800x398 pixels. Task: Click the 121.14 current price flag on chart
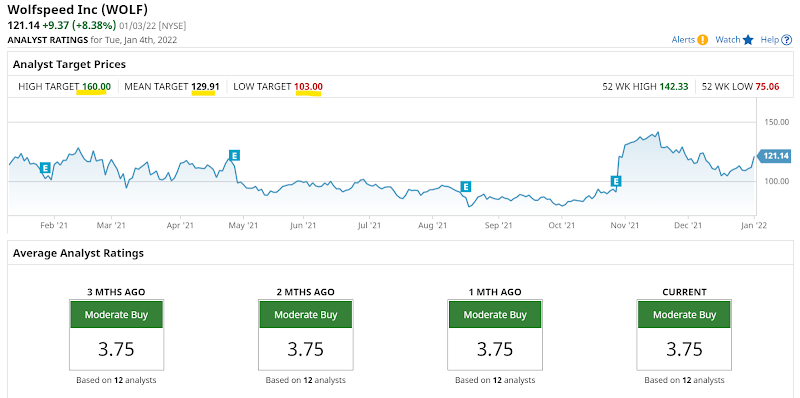click(774, 156)
